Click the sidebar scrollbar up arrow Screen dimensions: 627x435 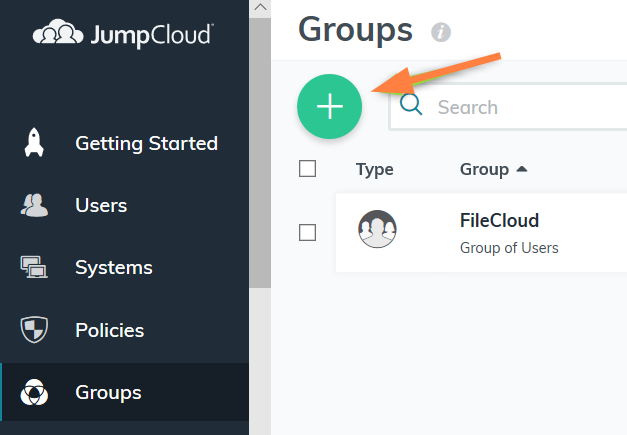click(260, 8)
